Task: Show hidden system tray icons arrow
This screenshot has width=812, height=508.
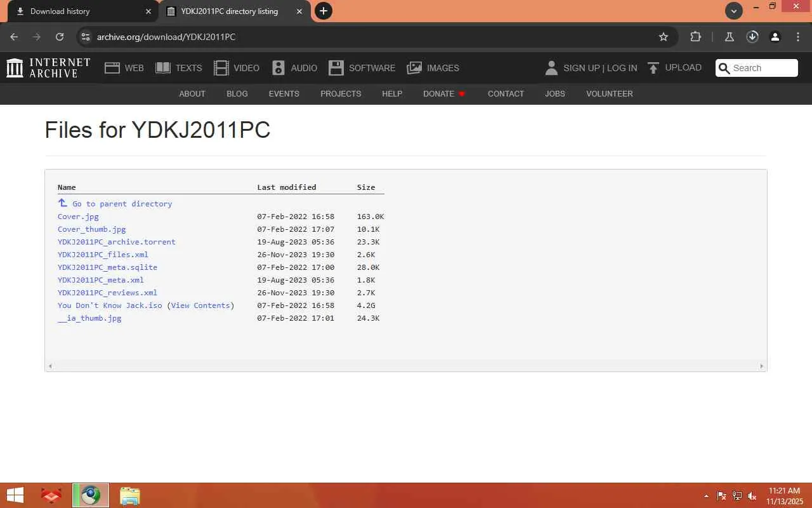Action: click(706, 496)
